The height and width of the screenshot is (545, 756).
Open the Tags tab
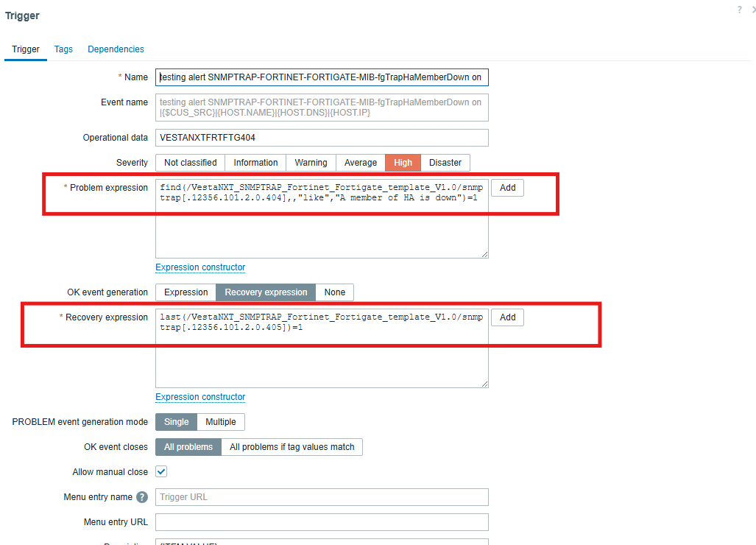(63, 49)
